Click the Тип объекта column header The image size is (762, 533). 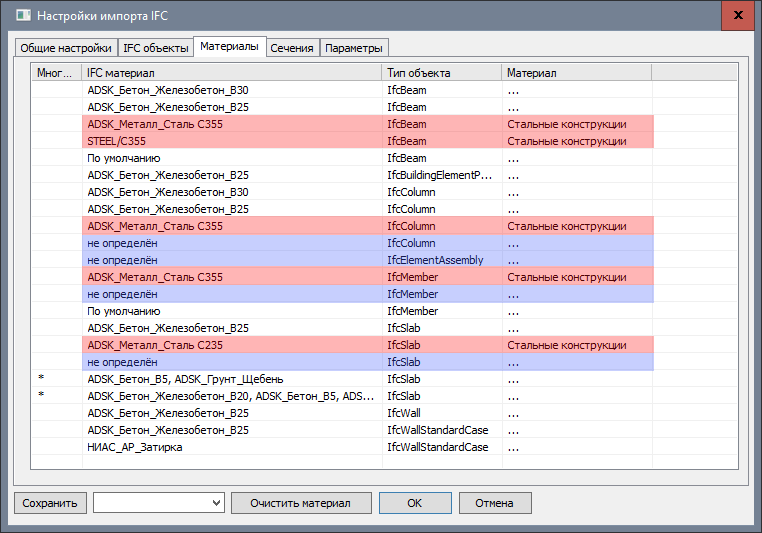pos(441,73)
